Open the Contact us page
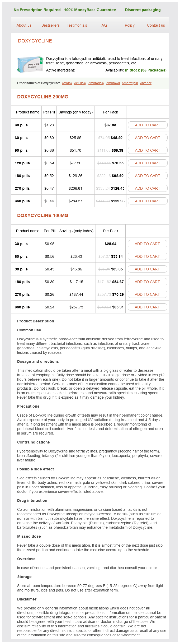The height and width of the screenshot is (644, 180). click(156, 25)
